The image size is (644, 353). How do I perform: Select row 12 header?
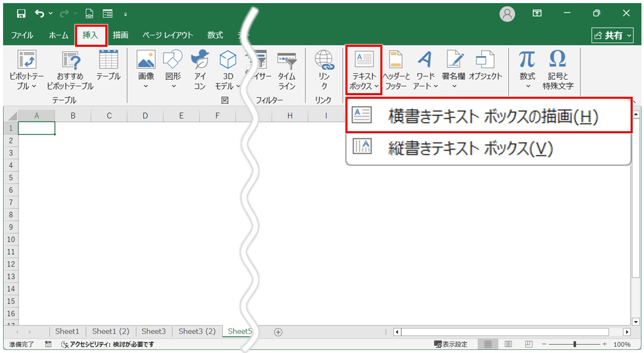(x=11, y=264)
